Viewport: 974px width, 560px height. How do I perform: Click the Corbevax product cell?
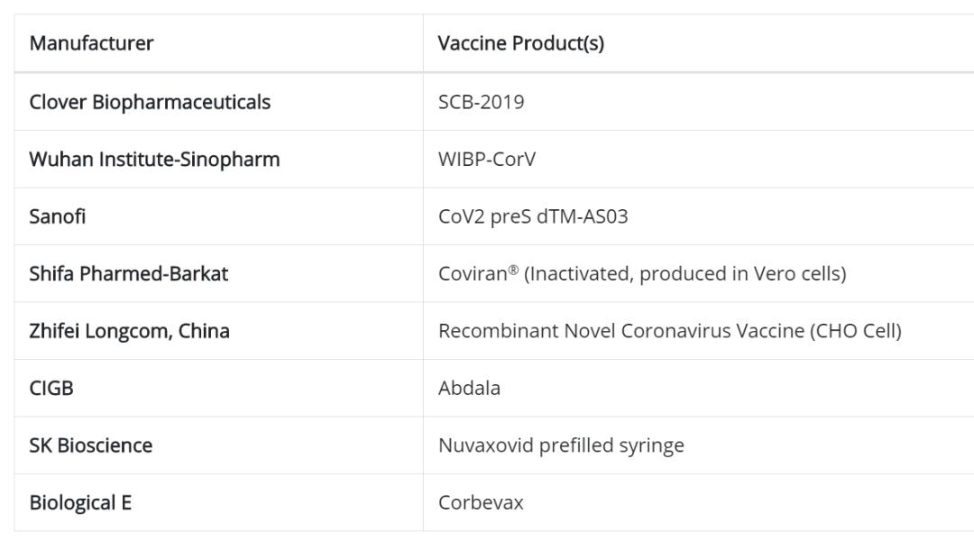[x=481, y=502]
